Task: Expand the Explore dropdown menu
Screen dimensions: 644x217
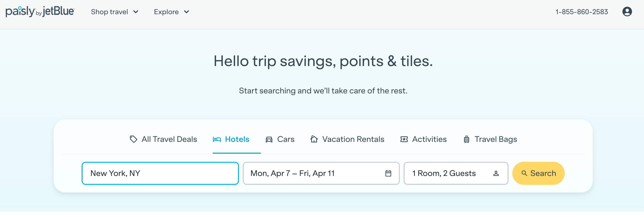Action: click(171, 12)
